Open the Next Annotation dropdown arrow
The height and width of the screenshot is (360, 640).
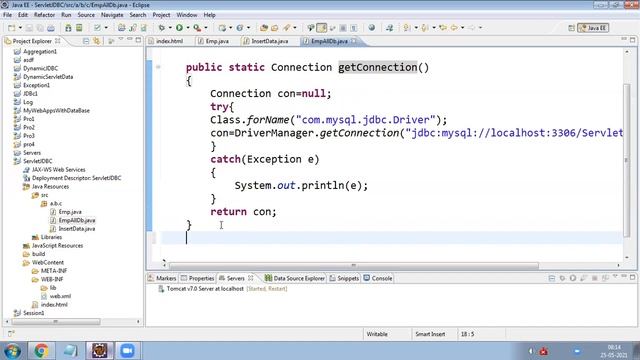click(416, 28)
